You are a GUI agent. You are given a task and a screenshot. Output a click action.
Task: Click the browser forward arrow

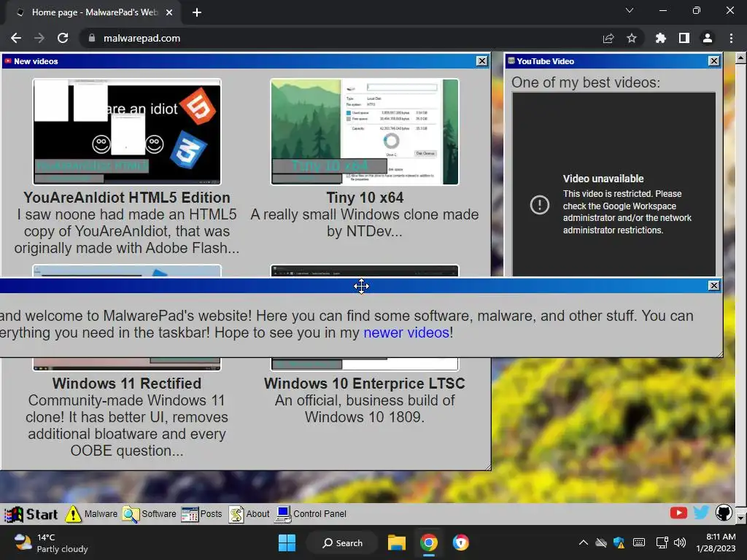39,38
